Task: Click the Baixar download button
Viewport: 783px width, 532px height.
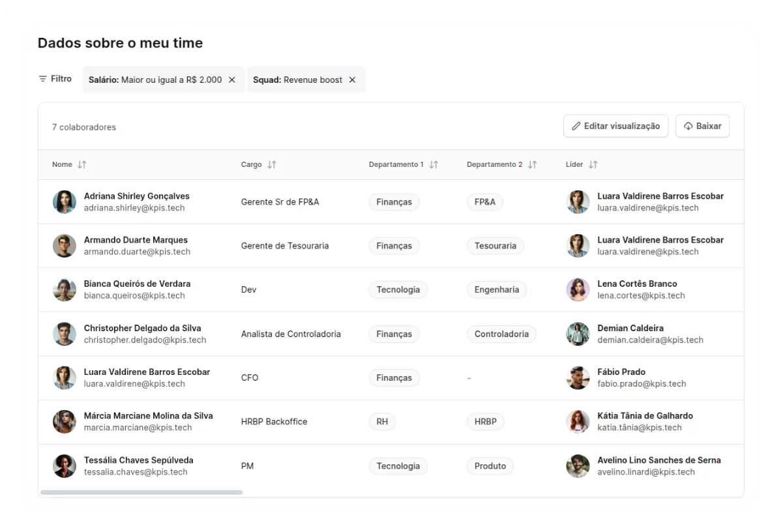Action: click(x=702, y=126)
